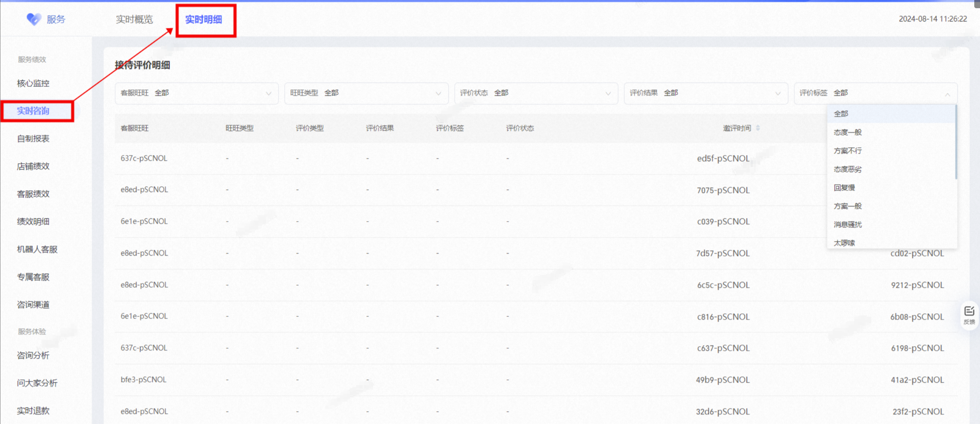Screen dimensions: 980x424
Task: Collapse the 评价标签 filter dropdown
Action: tap(876, 93)
